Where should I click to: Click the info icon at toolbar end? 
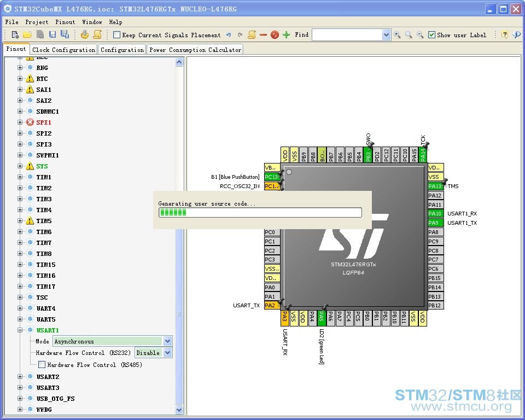[517, 35]
